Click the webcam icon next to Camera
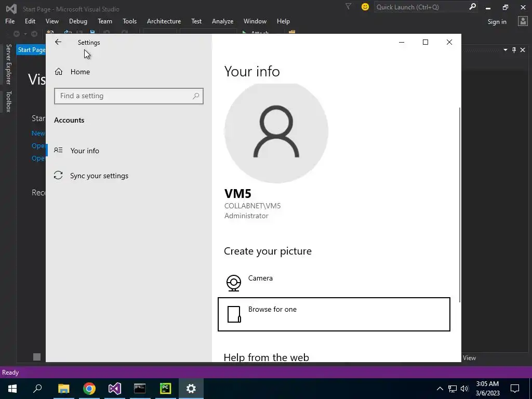Screen dimensions: 532x399 tap(234, 283)
